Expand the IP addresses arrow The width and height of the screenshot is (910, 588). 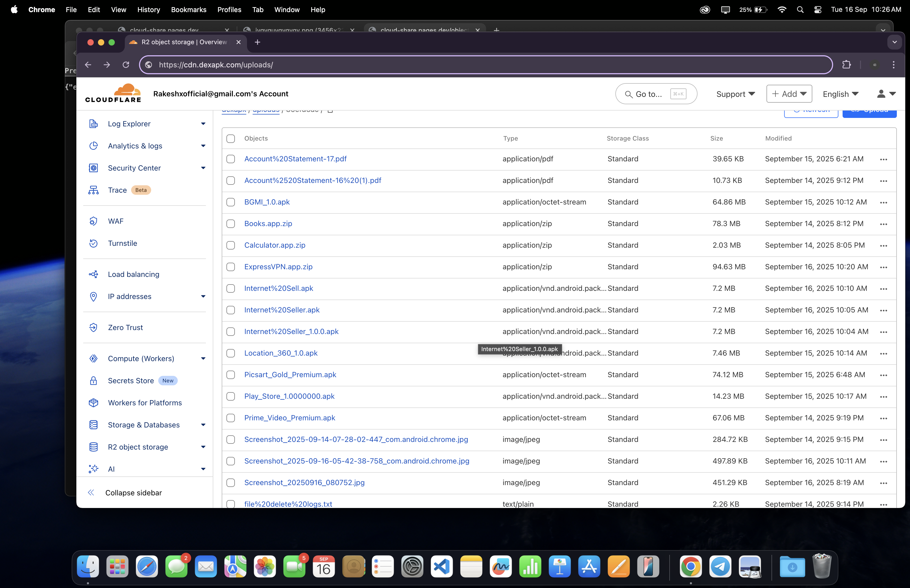click(x=203, y=296)
